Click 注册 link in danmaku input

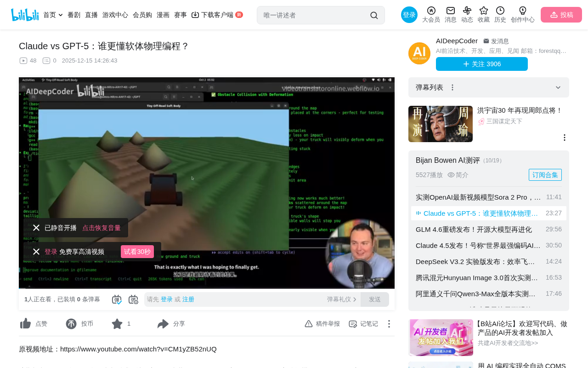coord(188,299)
